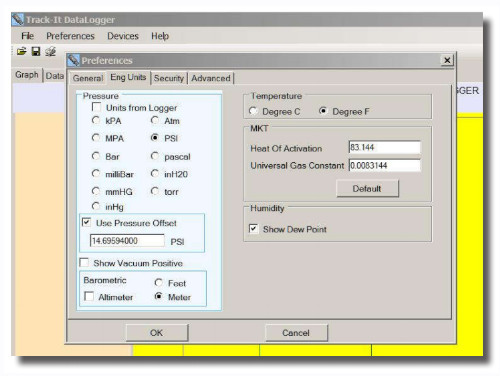Click the Track-It DataLogger title bar icon
This screenshot has height=376, width=500.
click(18, 20)
